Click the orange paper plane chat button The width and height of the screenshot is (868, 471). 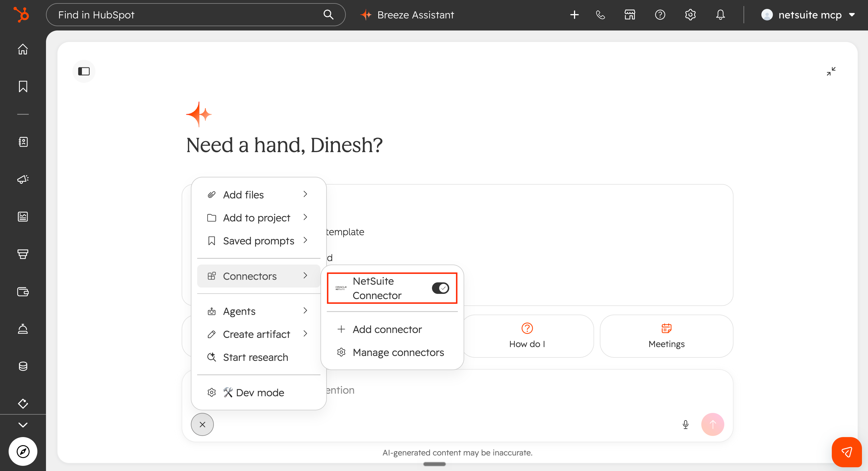(846, 452)
